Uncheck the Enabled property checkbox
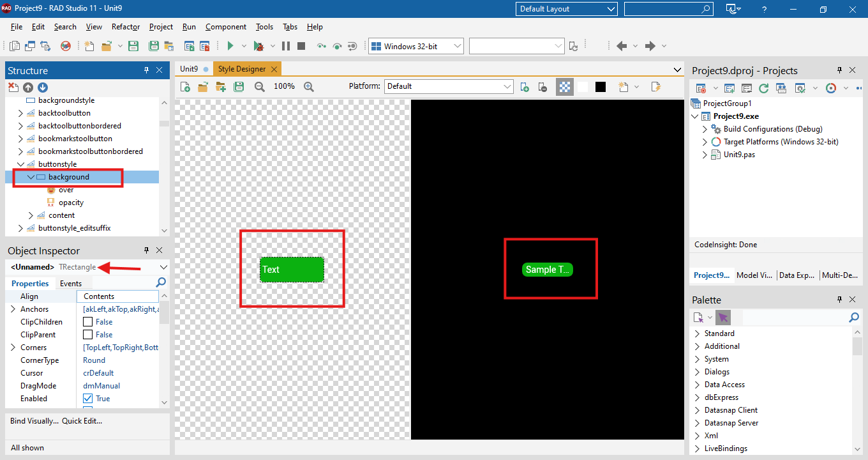The width and height of the screenshot is (868, 460). pyautogui.click(x=88, y=399)
